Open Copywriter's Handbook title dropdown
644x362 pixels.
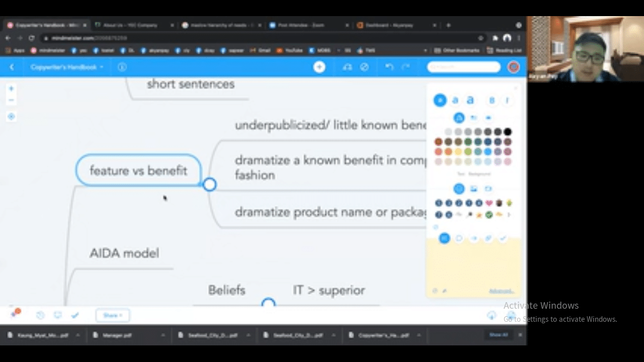point(66,67)
